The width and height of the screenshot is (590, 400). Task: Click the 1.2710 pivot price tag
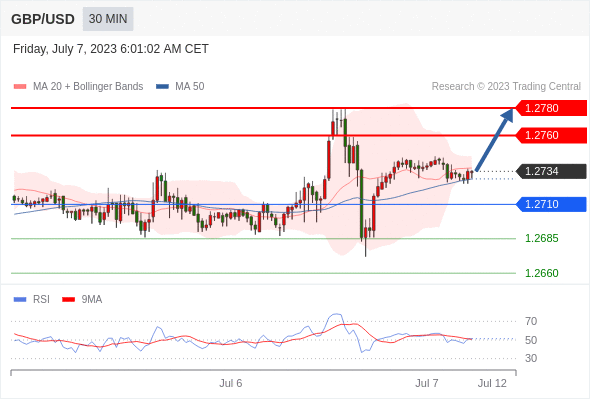[551, 205]
